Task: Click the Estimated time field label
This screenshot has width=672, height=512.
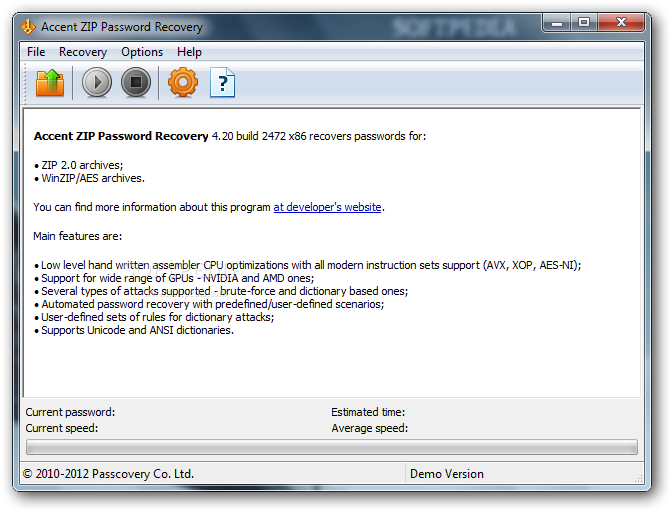Action: (368, 412)
